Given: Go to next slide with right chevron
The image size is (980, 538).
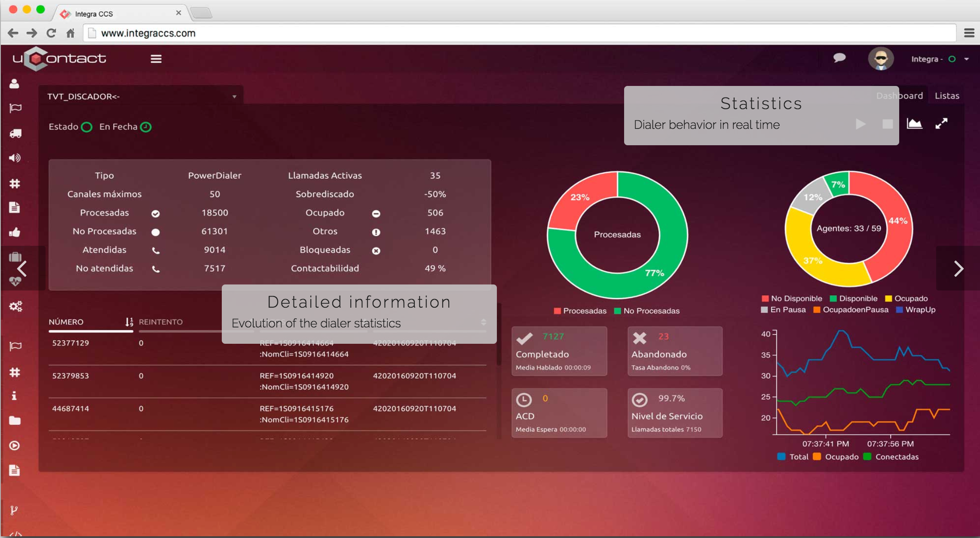Looking at the screenshot, I should (x=959, y=269).
